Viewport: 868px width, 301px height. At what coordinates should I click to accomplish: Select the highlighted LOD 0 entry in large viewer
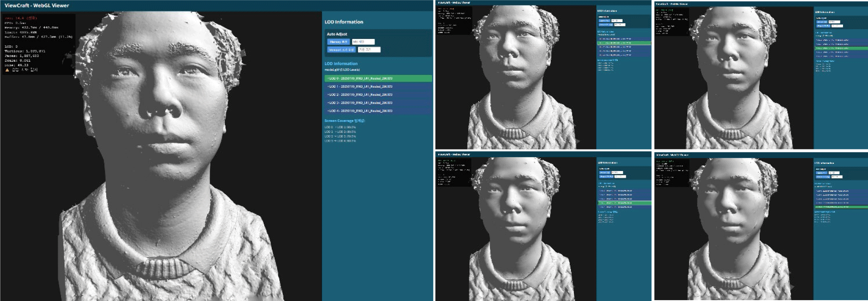coord(378,78)
